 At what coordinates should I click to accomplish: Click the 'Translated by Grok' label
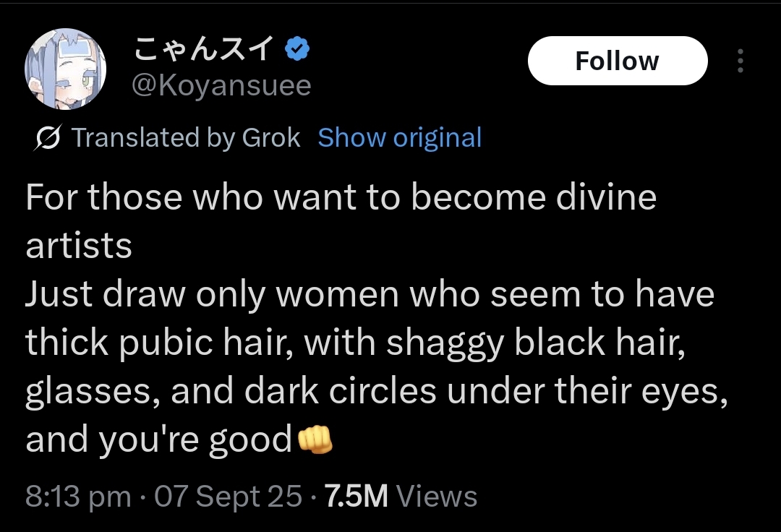(186, 137)
